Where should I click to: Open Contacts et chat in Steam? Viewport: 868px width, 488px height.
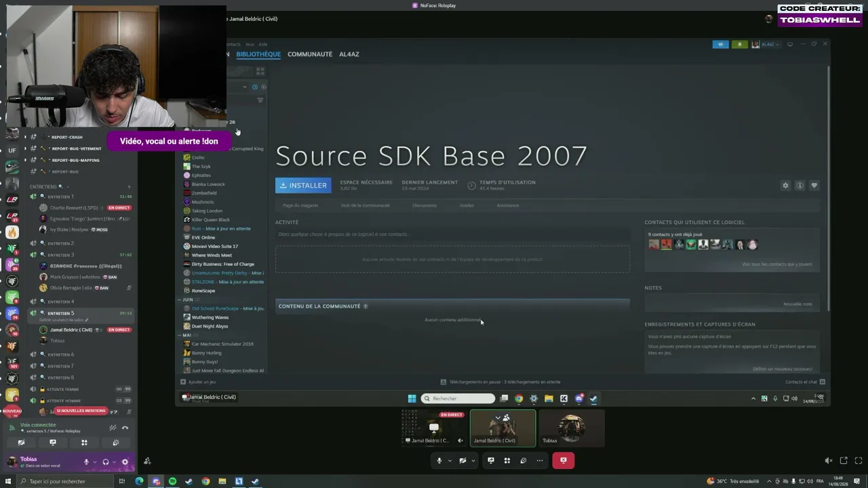click(x=805, y=382)
